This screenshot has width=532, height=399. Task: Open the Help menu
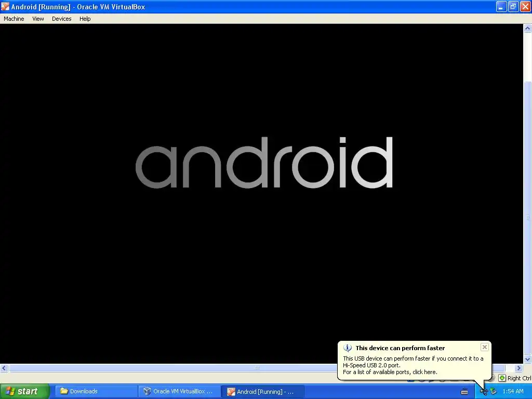[85, 19]
